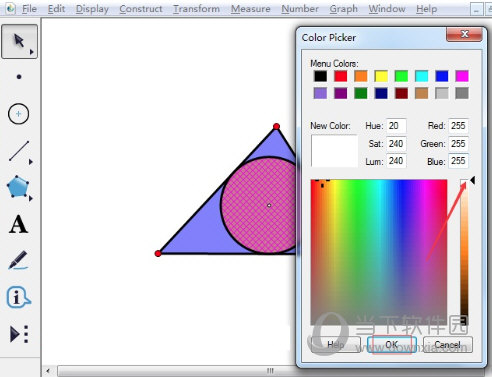The height and width of the screenshot is (377, 492).
Task: Select the Arrow selection tool
Action: tap(19, 41)
